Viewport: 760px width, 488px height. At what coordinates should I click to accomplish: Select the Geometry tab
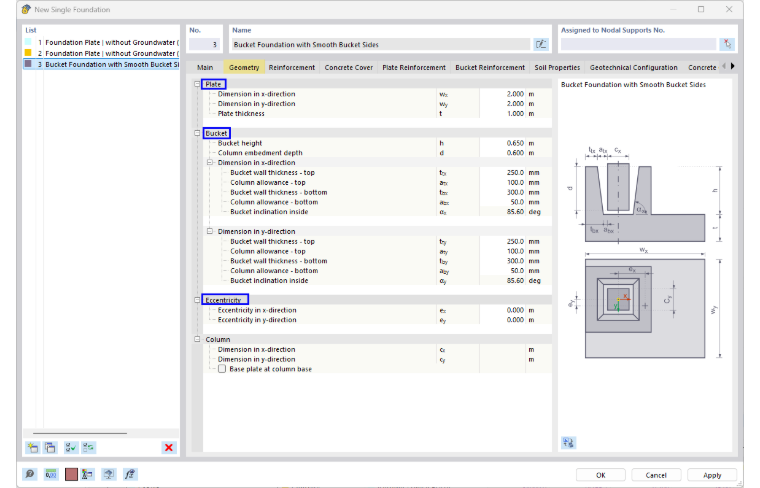[x=244, y=67]
